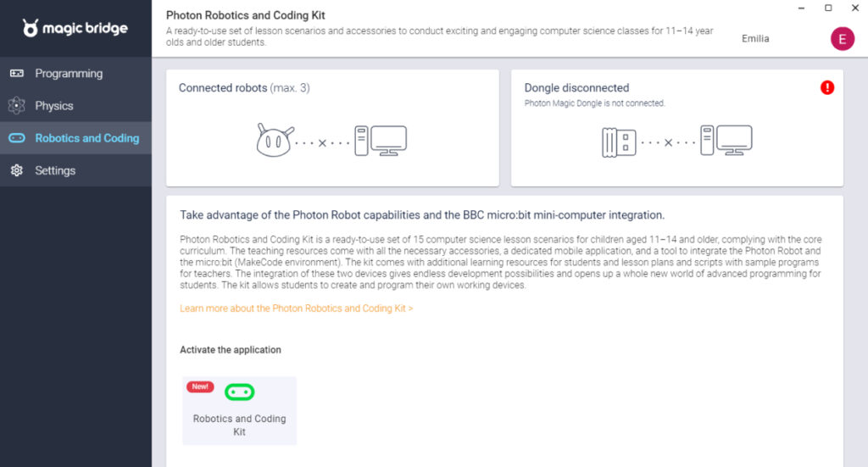Click the Photon robot head icon

(x=274, y=141)
